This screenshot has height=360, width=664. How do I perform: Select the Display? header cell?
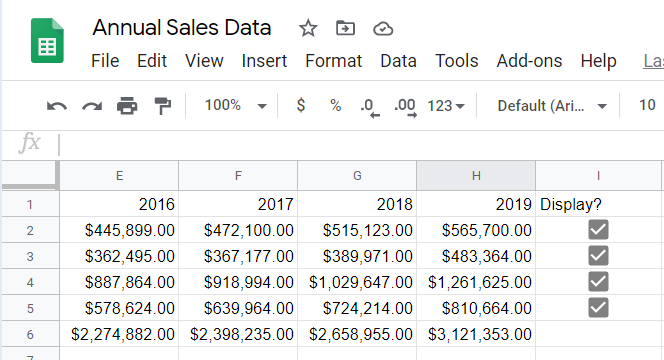point(598,204)
